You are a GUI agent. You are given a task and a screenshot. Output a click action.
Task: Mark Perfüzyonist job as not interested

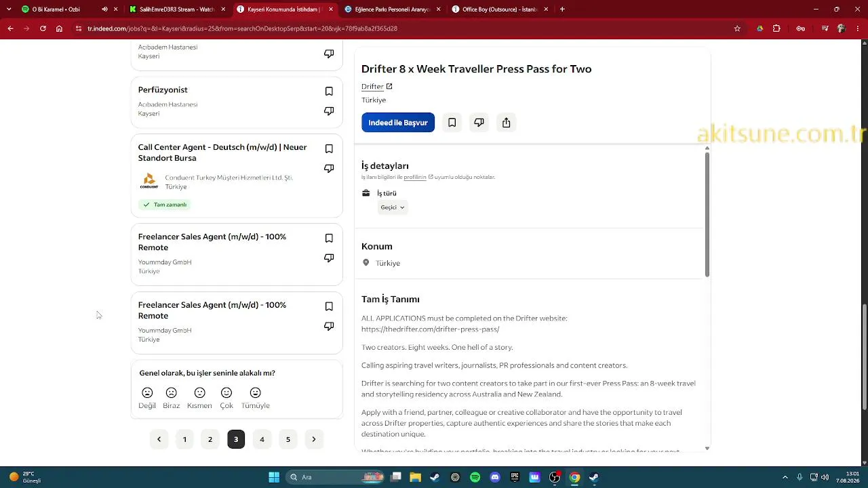pos(329,111)
